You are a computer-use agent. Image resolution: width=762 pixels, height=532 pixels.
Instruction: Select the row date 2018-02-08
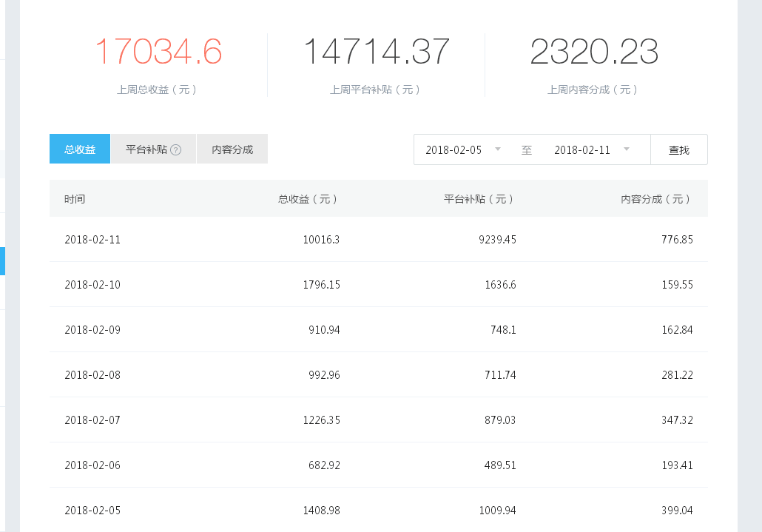tap(92, 375)
